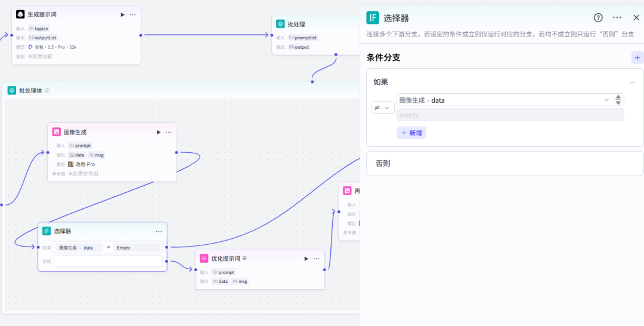644x326 pixels.
Task: Run the 优化提示词 node
Action: tap(306, 259)
